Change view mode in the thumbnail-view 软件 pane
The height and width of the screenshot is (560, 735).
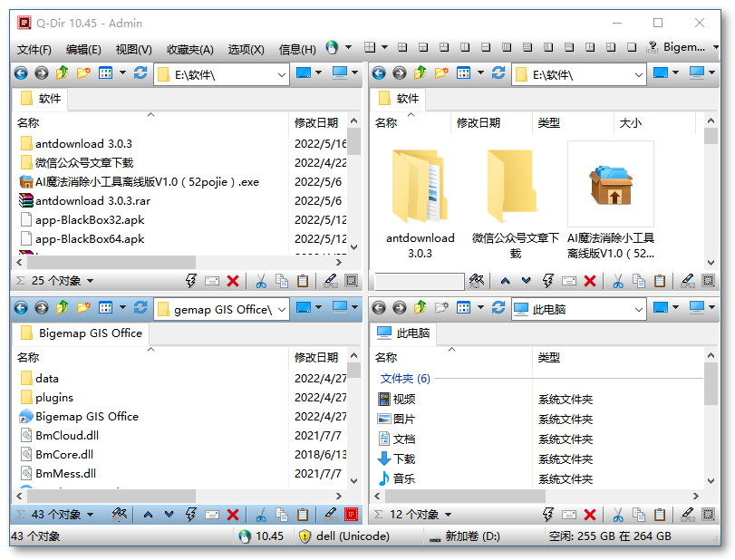coord(464,73)
